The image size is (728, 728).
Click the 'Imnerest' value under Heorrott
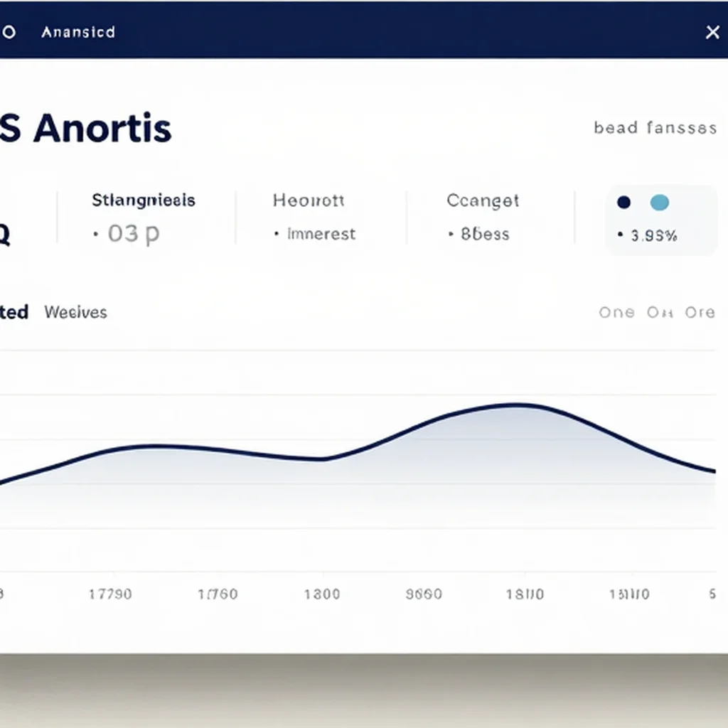(x=321, y=234)
